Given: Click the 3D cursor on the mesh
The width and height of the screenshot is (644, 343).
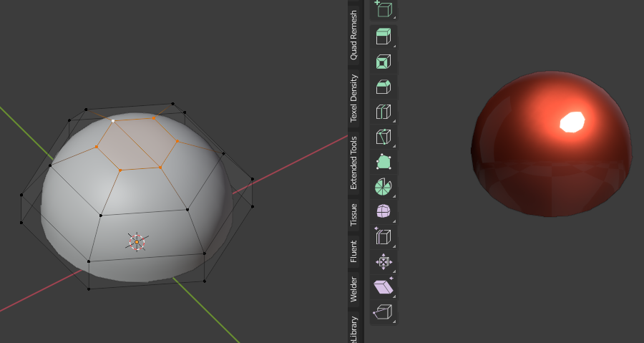Looking at the screenshot, I should (x=137, y=242).
